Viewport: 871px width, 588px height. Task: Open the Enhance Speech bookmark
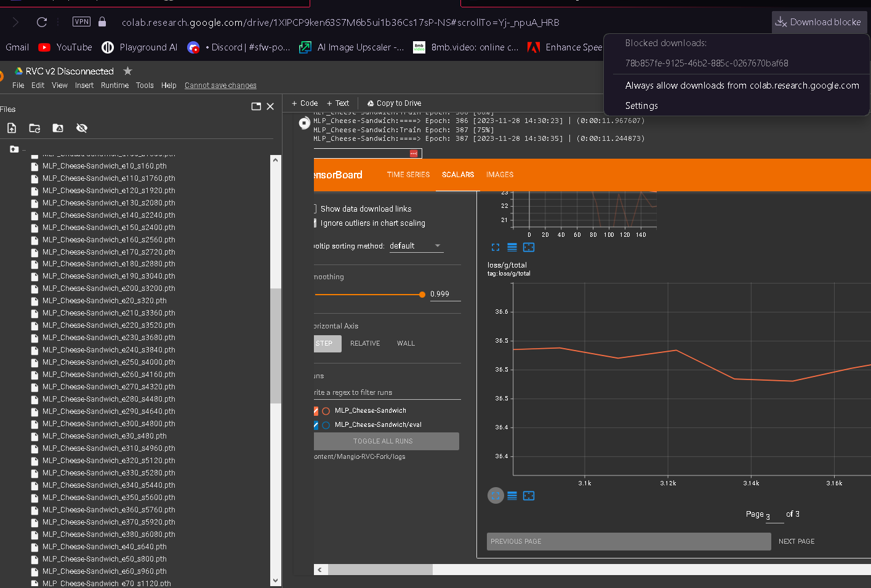tap(565, 47)
